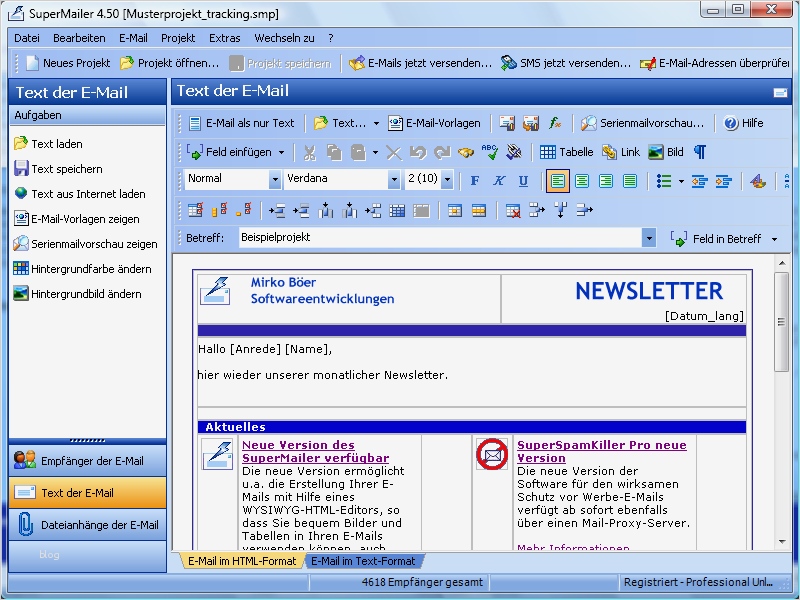Click the paste clipboard icon
The width and height of the screenshot is (800, 600).
358,153
